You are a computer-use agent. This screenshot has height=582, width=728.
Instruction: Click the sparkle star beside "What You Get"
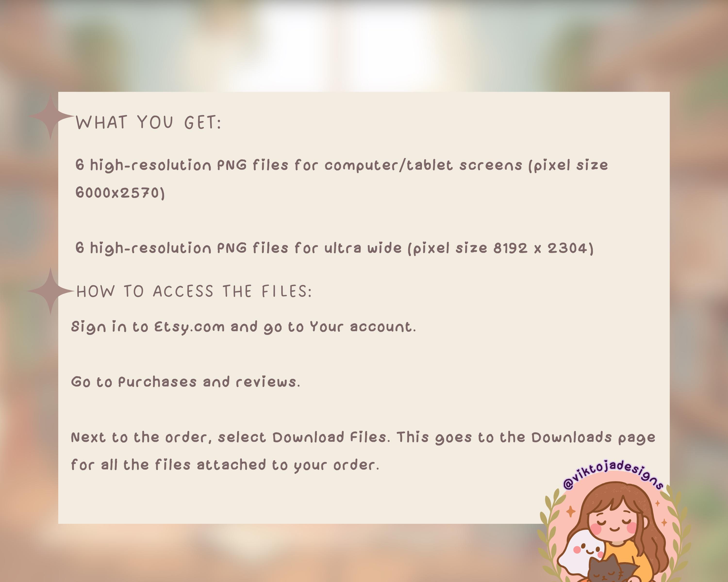[51, 116]
